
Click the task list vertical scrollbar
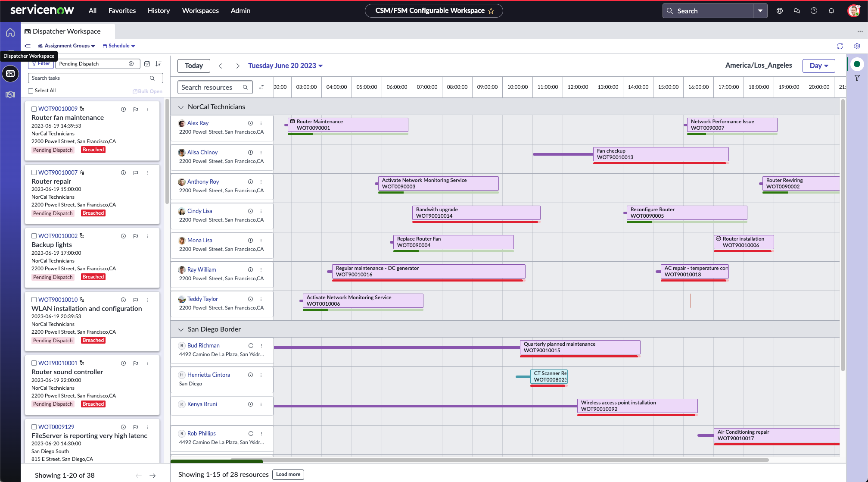click(x=167, y=151)
